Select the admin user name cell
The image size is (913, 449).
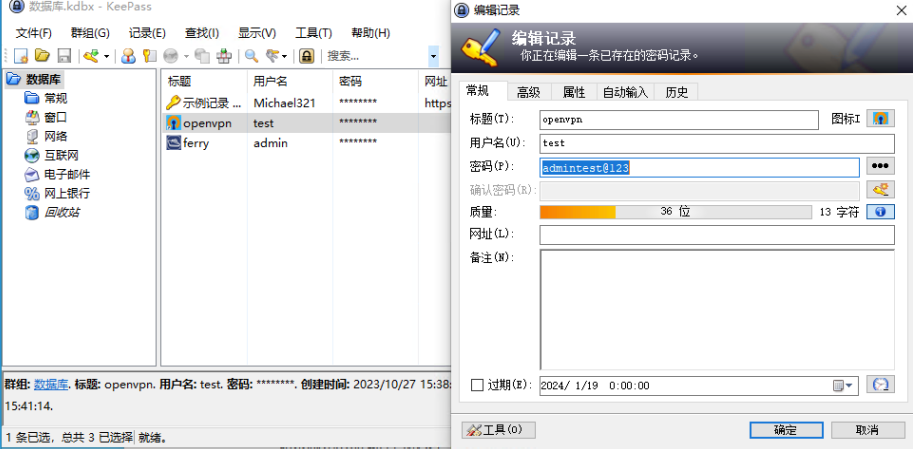point(270,143)
